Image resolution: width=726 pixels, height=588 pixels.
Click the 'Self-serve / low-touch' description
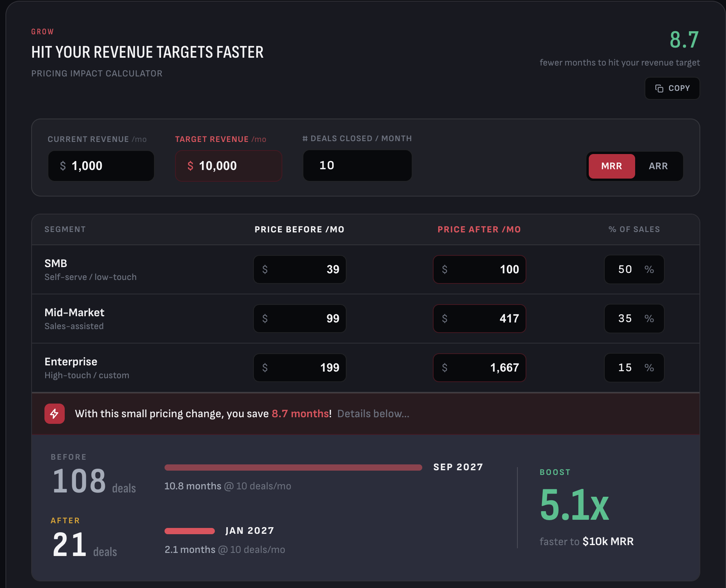[x=90, y=277]
